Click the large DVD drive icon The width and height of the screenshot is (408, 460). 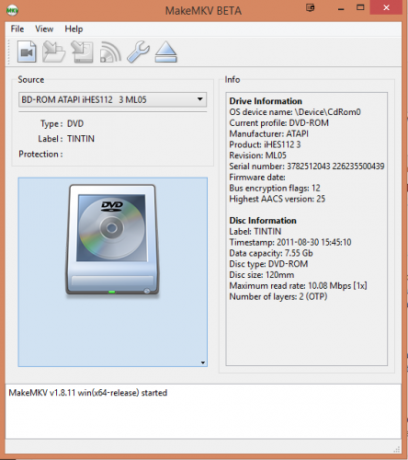pos(112,240)
